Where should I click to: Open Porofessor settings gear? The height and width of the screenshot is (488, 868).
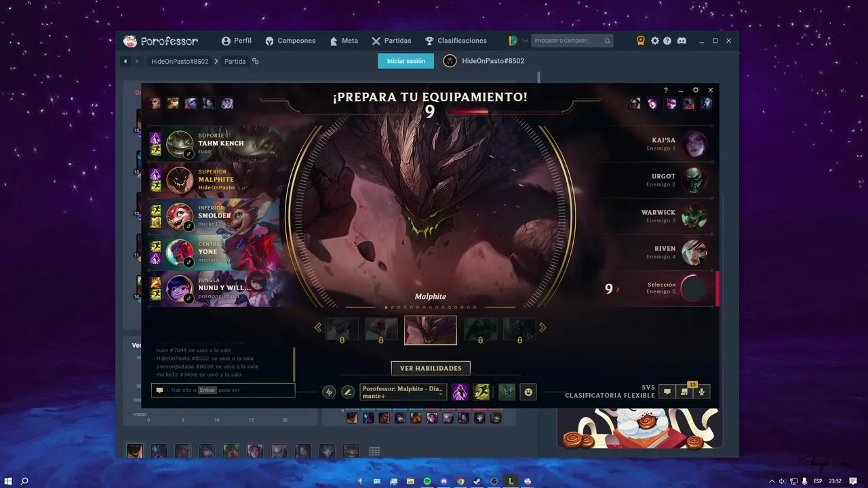[x=655, y=41]
